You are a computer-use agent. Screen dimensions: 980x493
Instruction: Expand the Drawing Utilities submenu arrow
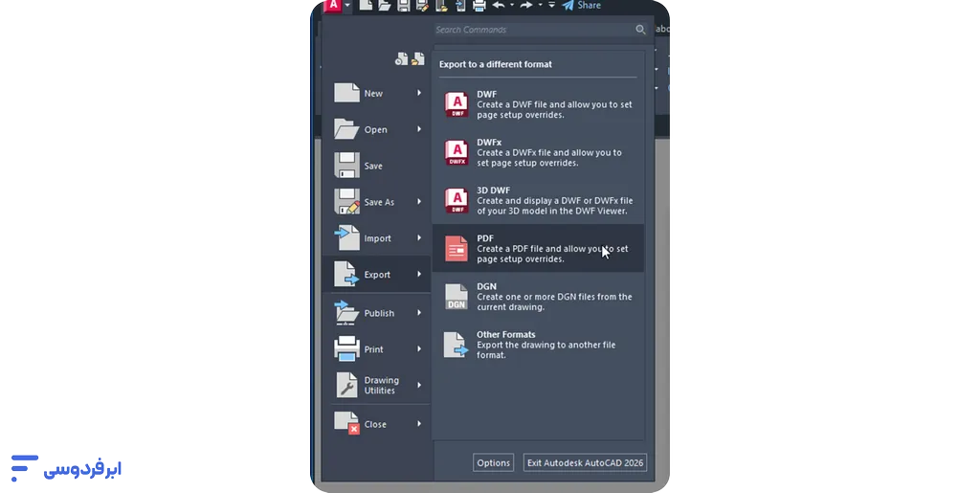419,385
